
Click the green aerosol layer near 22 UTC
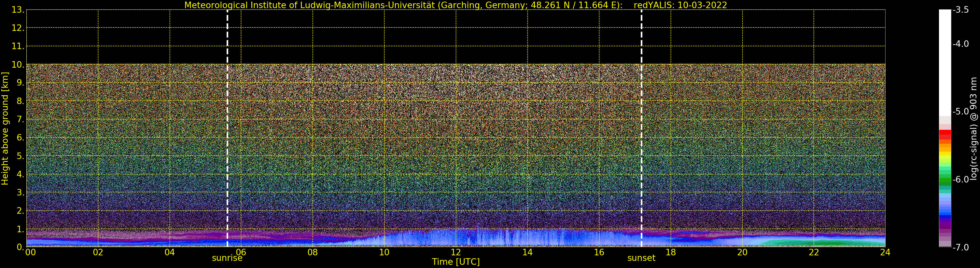[x=824, y=243]
